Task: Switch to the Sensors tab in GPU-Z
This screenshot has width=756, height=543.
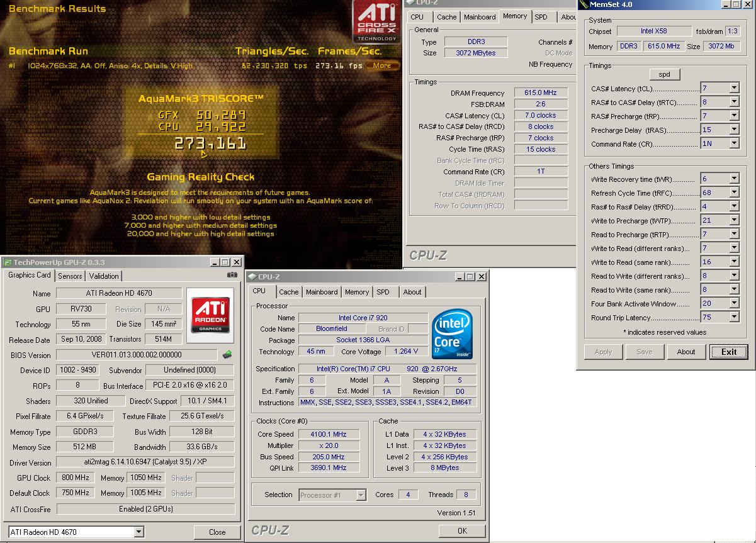Action: coord(70,276)
